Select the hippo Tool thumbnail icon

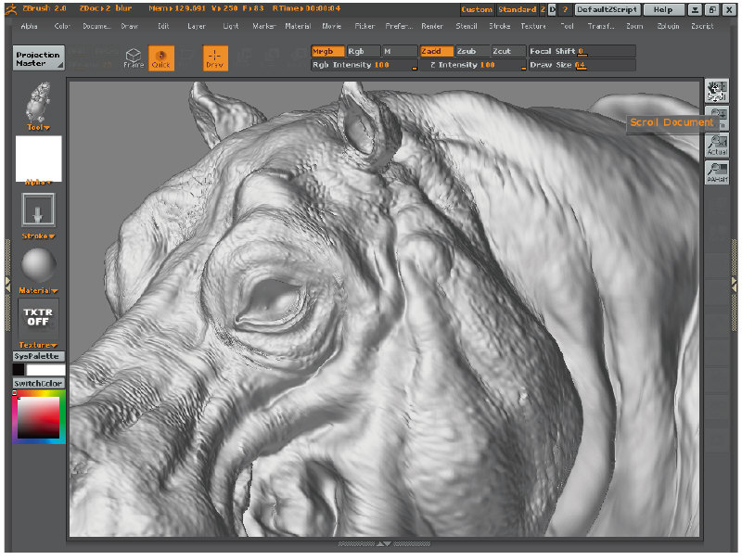point(39,100)
